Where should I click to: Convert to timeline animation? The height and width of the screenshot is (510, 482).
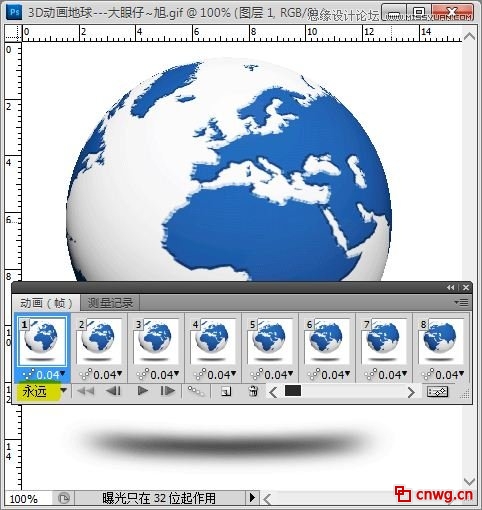(437, 392)
